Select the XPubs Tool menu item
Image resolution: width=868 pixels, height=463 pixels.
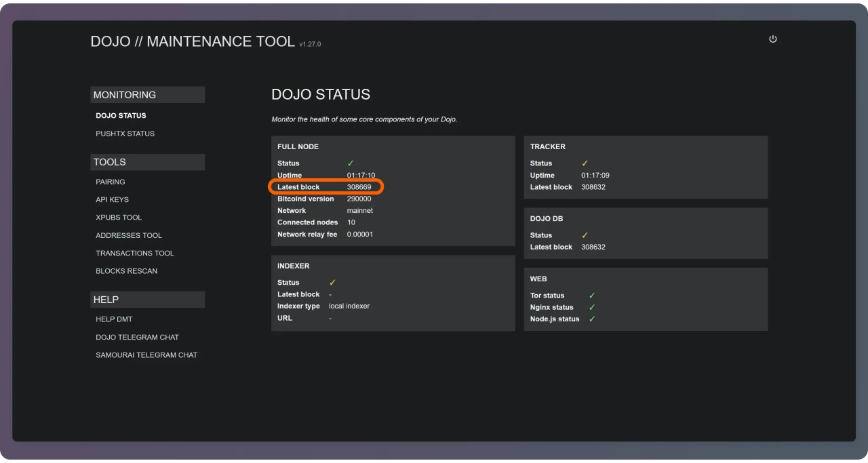coord(119,218)
